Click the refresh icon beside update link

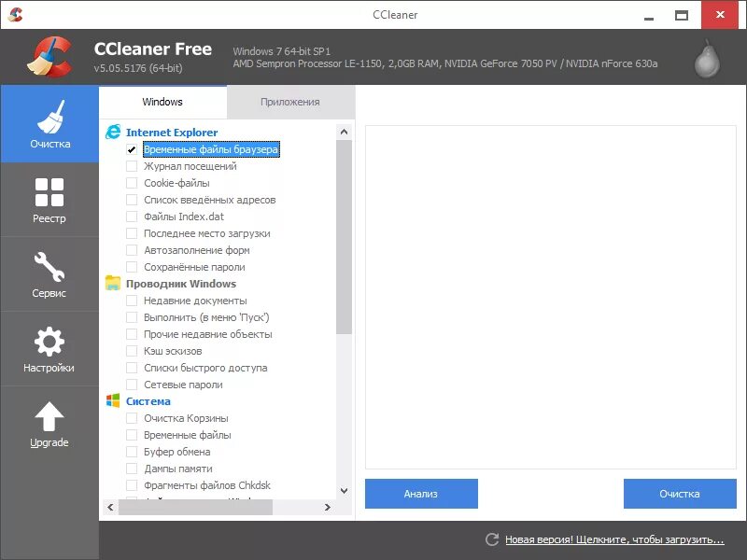coord(492,539)
